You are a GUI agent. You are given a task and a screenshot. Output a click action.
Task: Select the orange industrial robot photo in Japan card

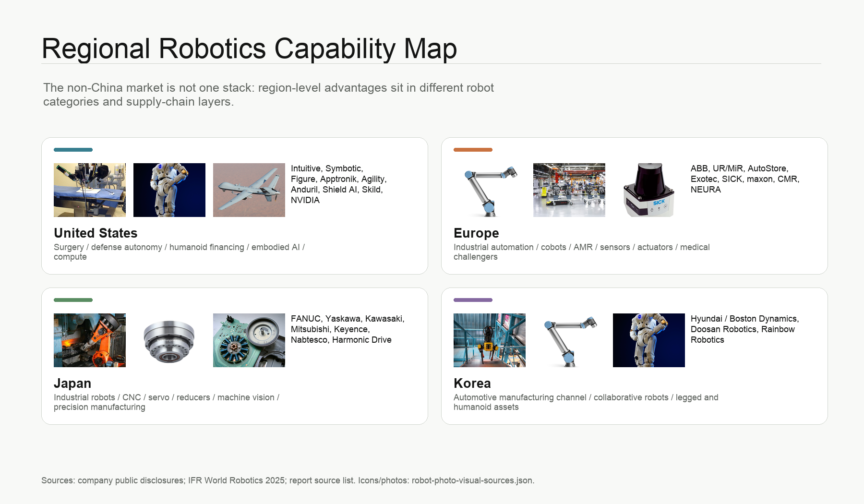tap(90, 340)
